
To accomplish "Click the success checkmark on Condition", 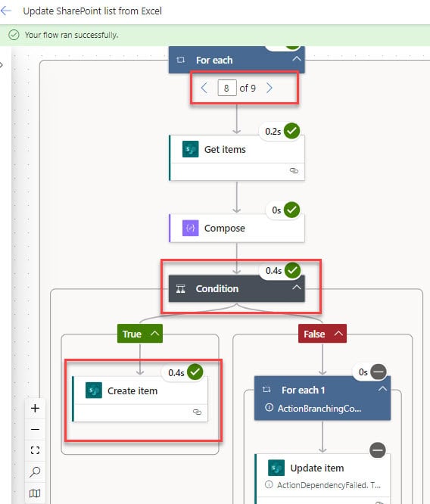I will coord(292,270).
